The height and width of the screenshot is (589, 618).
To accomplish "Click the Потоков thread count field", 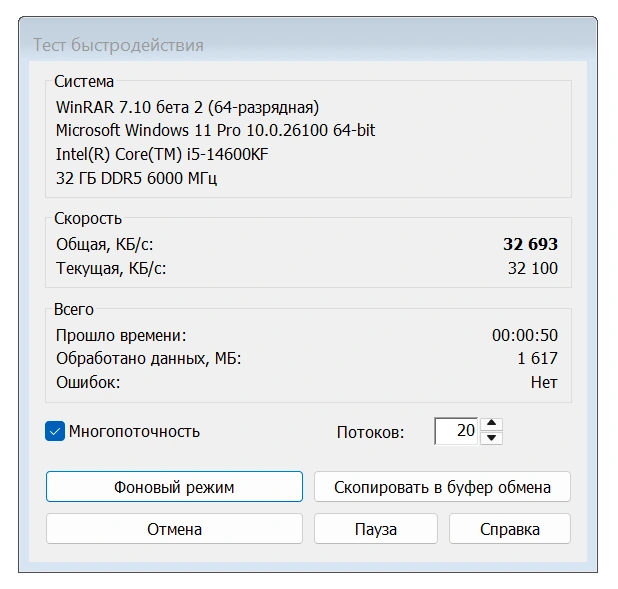I will tap(455, 431).
